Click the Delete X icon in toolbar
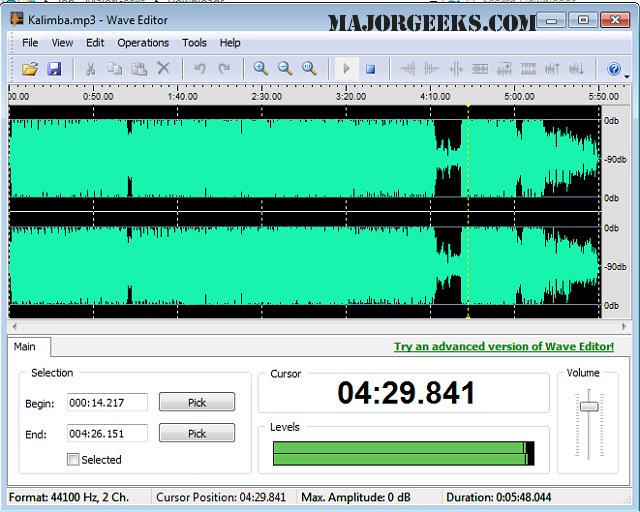This screenshot has width=640, height=512. click(x=164, y=69)
